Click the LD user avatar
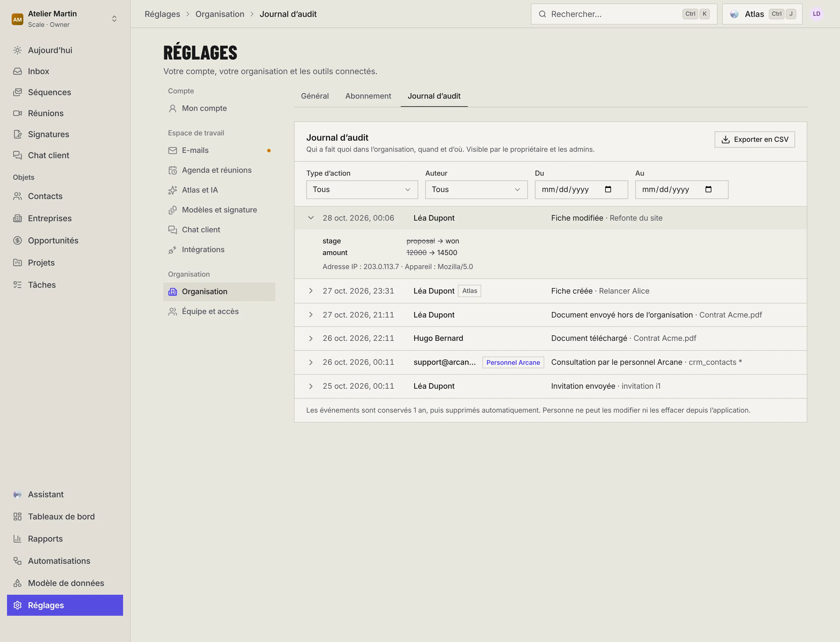840x642 pixels. click(x=816, y=14)
